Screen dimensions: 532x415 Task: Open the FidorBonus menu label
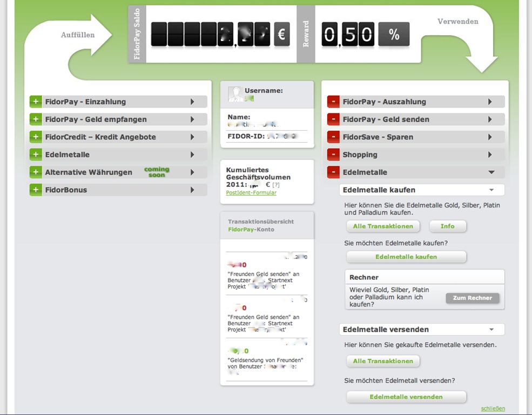(x=66, y=190)
